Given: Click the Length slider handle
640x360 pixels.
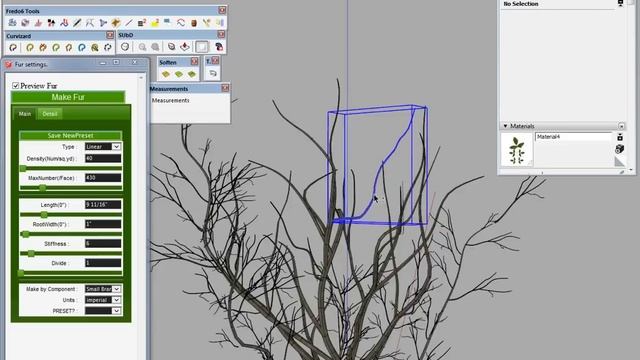Looking at the screenshot, I should (x=44, y=215).
